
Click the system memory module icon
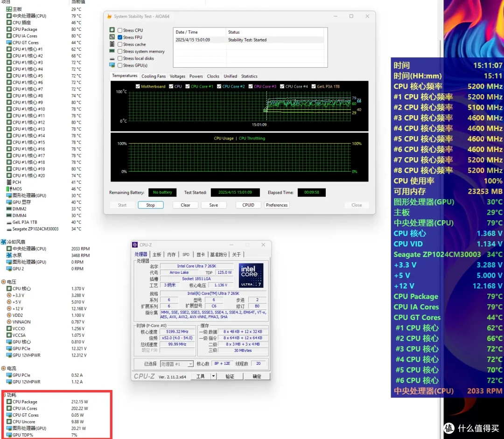tap(112, 51)
